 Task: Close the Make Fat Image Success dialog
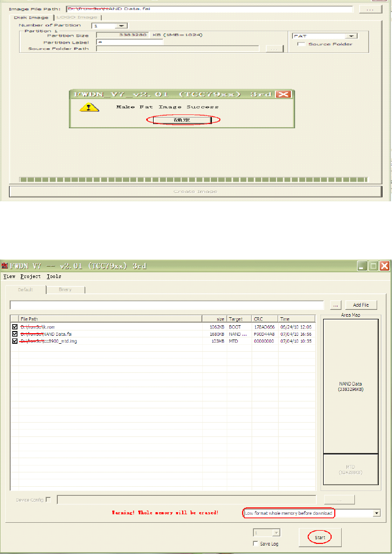click(x=283, y=94)
